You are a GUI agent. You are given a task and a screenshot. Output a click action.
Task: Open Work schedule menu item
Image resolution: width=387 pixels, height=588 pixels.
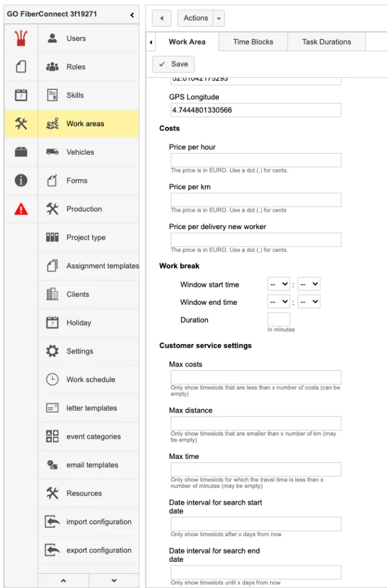pyautogui.click(x=89, y=380)
